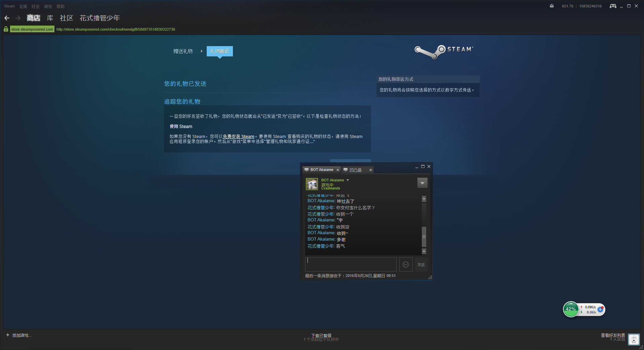Click BOT Akaiame's avatar in chat
Image resolution: width=644 pixels, height=350 pixels.
(x=312, y=184)
